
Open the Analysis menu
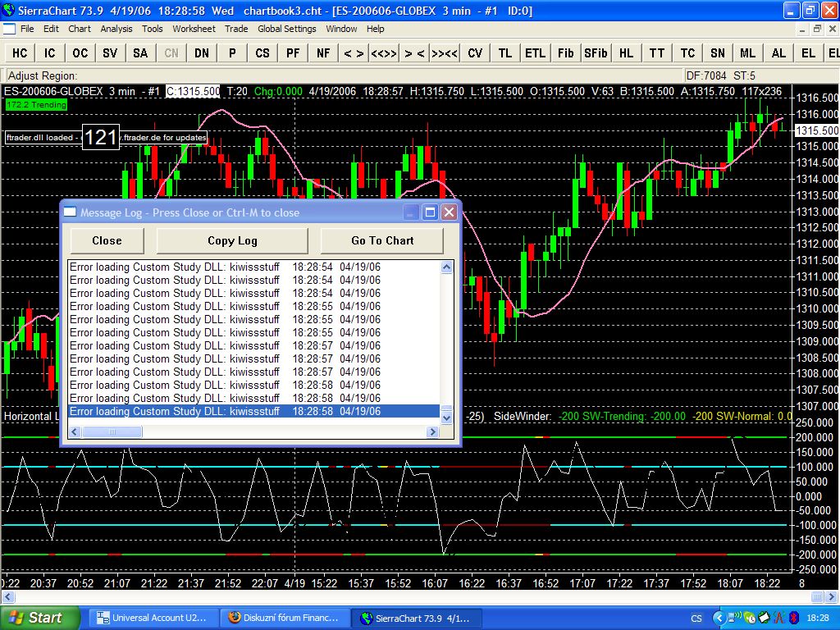click(116, 29)
